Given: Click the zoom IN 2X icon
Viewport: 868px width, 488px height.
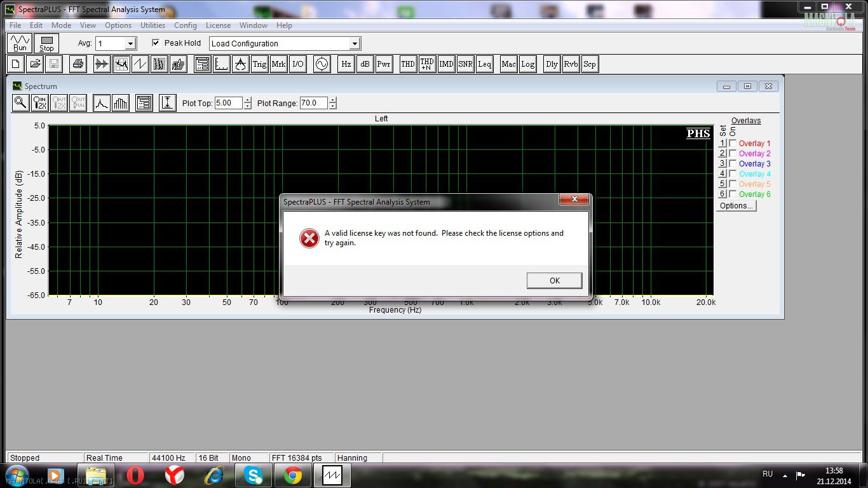Looking at the screenshot, I should coord(40,103).
